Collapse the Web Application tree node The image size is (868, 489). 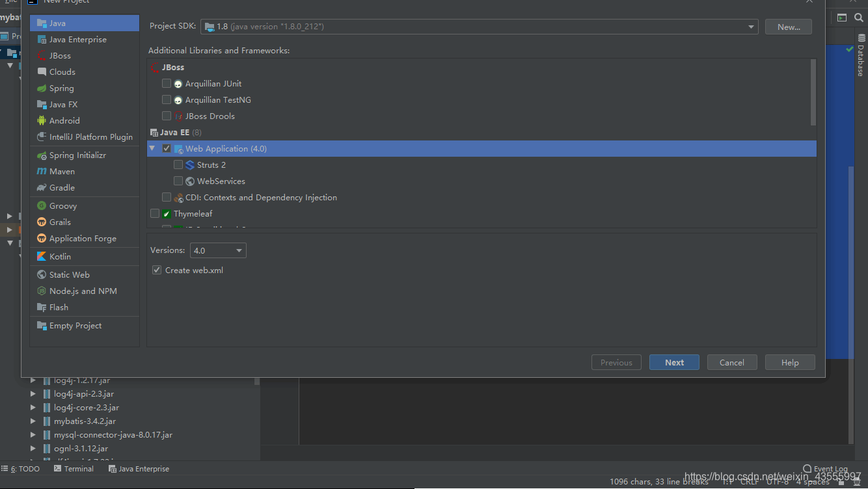pyautogui.click(x=152, y=148)
